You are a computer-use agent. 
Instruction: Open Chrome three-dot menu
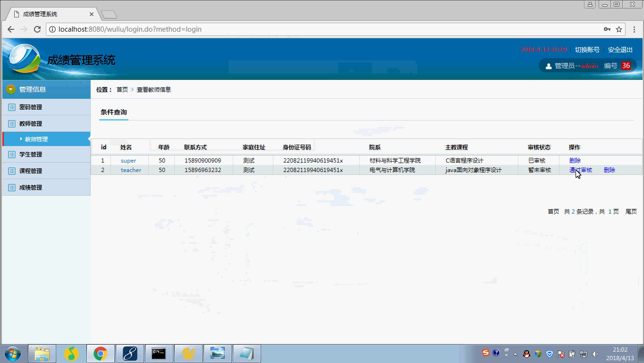tap(634, 29)
